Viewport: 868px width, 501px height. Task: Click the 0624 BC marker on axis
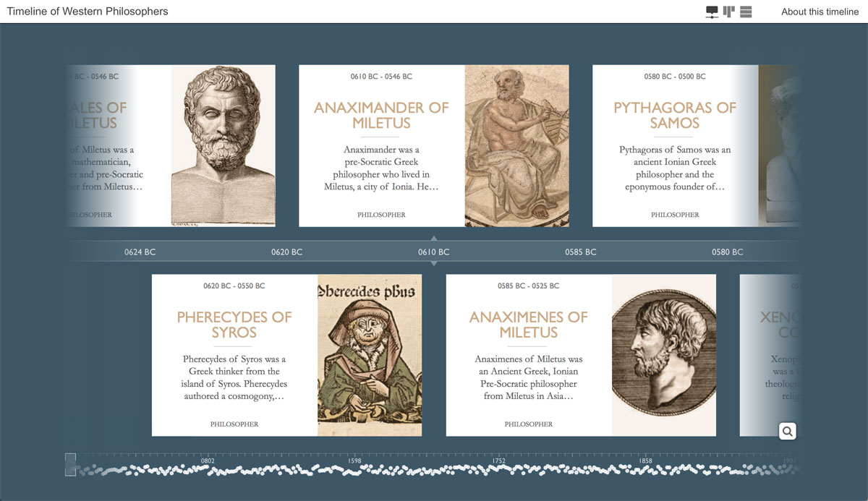140,252
